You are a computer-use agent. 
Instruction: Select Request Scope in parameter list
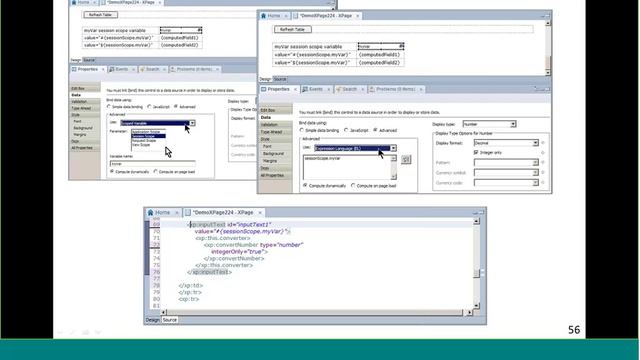coord(144,140)
